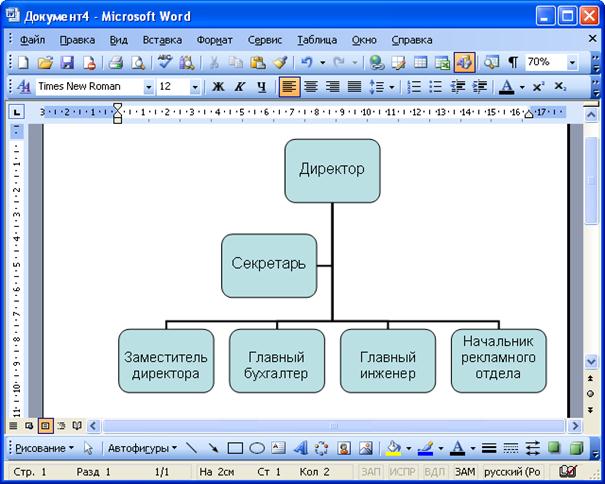The width and height of the screenshot is (605, 484).
Task: Click the Автофигуры button
Action: [x=141, y=448]
